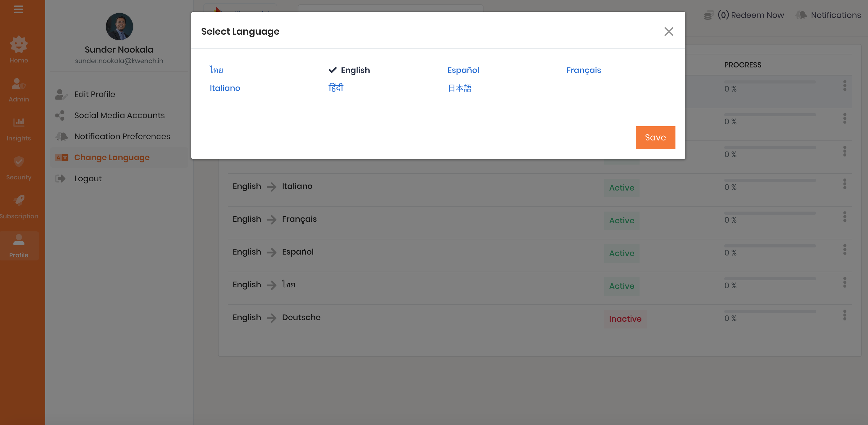
Task: Pick Italiano in the language list
Action: point(225,88)
